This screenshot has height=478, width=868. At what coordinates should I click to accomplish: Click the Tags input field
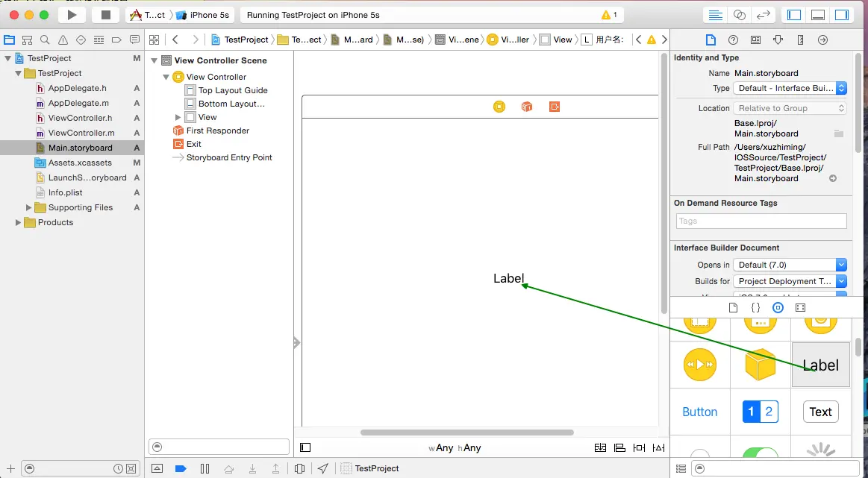tap(761, 221)
